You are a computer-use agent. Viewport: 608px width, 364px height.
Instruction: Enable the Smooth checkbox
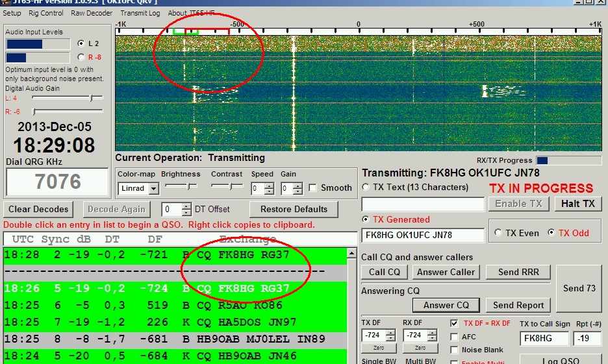[x=313, y=188]
